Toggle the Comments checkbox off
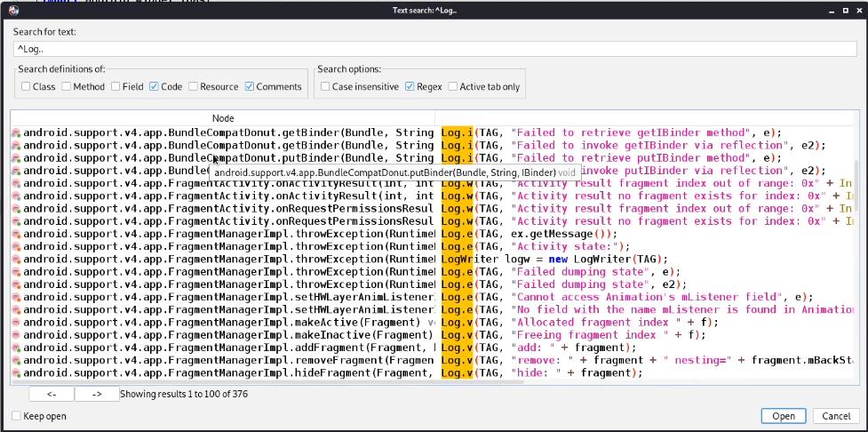The image size is (868, 432). tap(249, 86)
